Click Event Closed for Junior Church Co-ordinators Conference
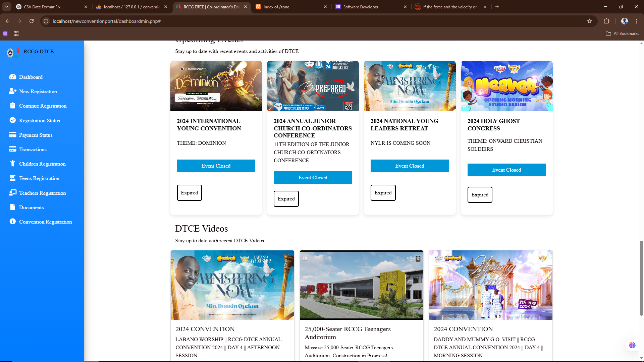This screenshot has height=362, width=644. [x=313, y=178]
